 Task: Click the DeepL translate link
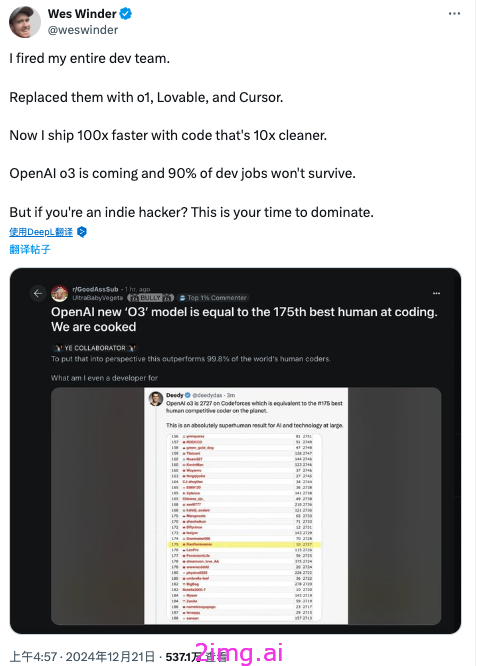41,232
